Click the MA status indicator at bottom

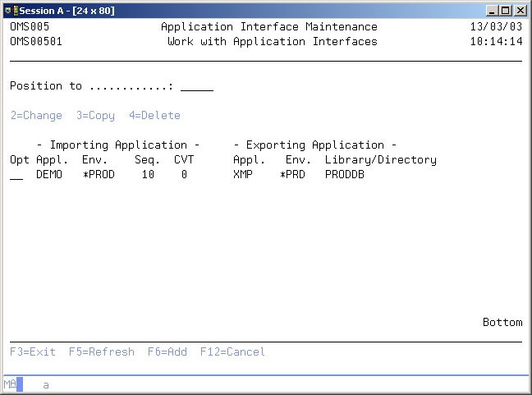tap(10, 384)
